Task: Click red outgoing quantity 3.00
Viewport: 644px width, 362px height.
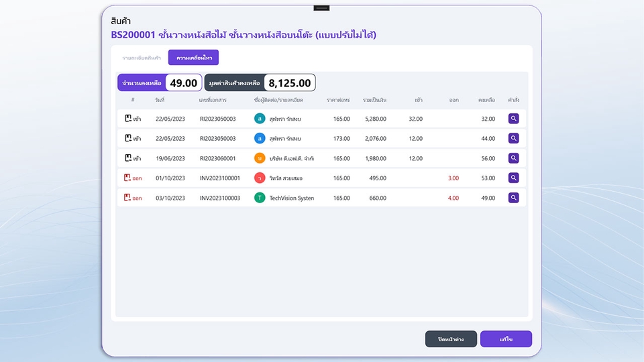Action: (453, 178)
